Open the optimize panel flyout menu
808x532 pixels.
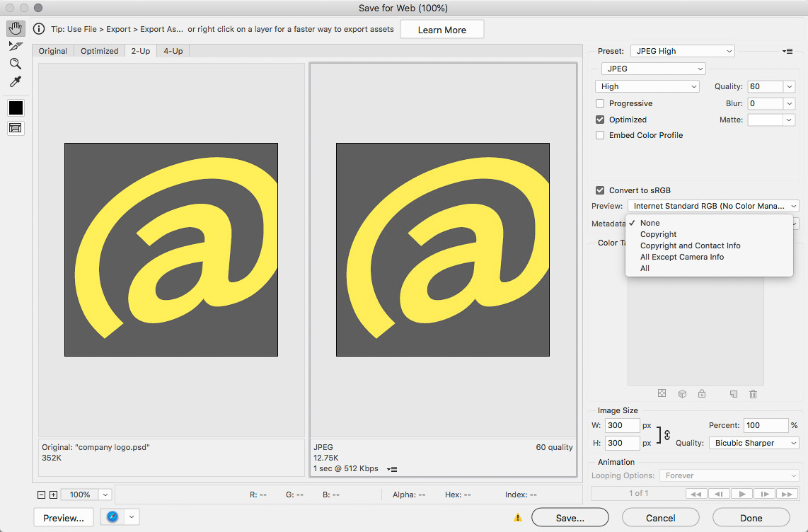pos(787,51)
